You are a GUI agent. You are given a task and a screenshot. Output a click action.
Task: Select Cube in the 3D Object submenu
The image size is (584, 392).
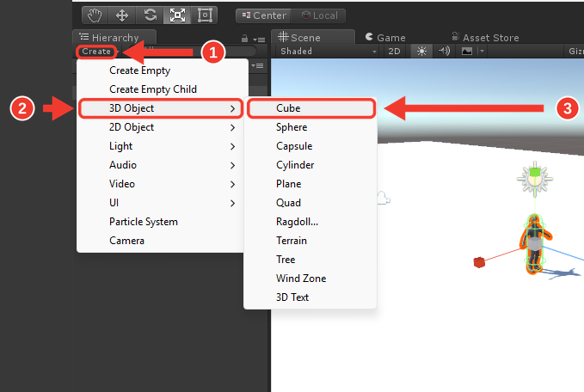click(311, 108)
